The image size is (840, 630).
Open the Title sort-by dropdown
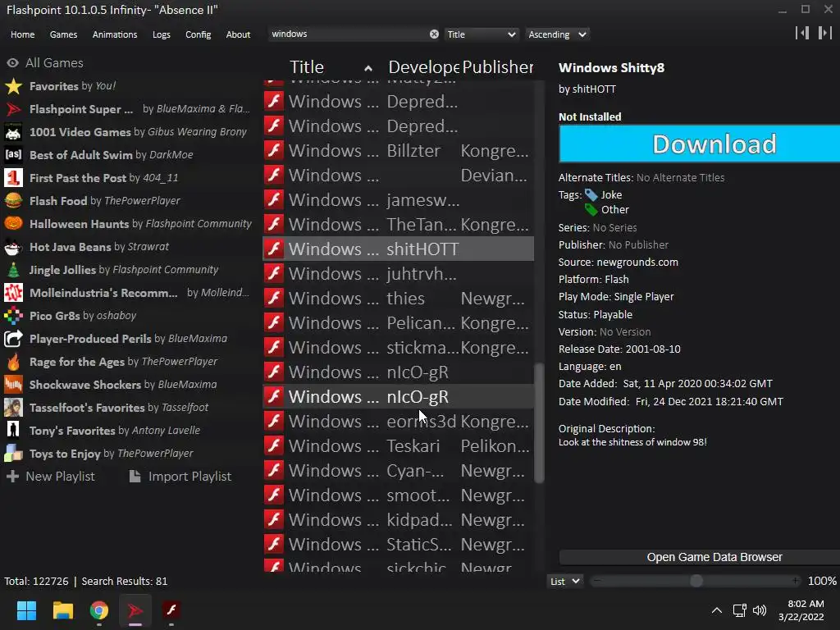(x=482, y=34)
